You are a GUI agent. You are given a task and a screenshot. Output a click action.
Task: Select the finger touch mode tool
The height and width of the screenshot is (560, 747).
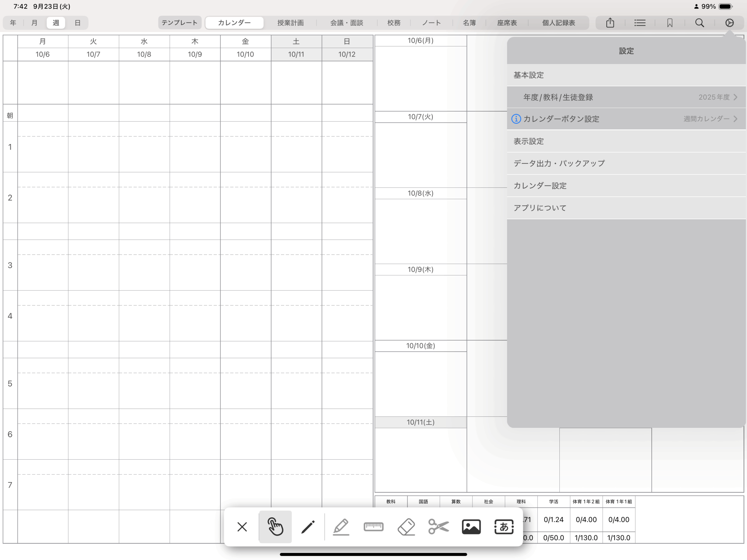275,526
